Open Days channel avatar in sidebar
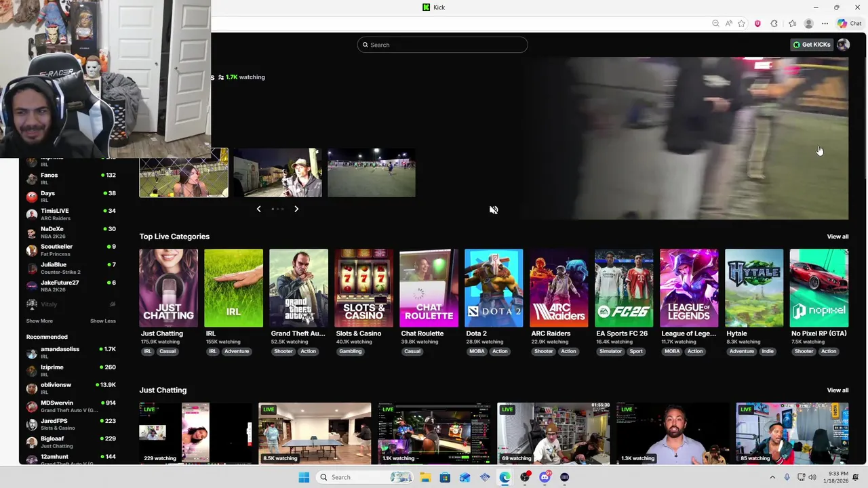The height and width of the screenshot is (488, 868). point(32,197)
